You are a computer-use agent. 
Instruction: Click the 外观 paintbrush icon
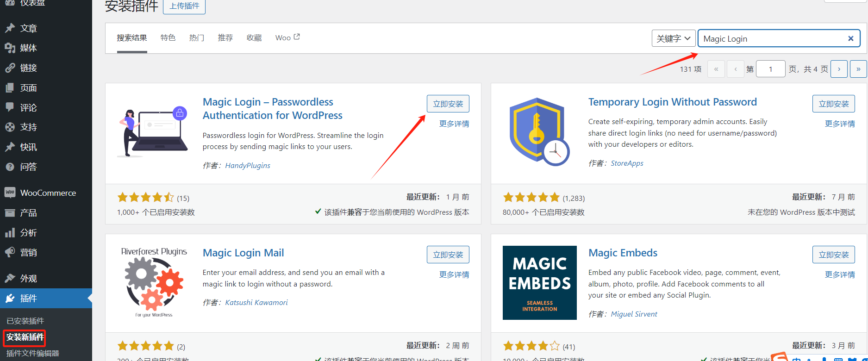(x=10, y=278)
